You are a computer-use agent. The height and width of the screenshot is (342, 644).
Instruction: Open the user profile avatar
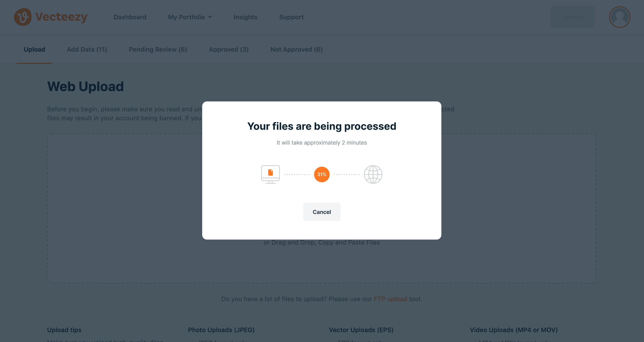[620, 17]
